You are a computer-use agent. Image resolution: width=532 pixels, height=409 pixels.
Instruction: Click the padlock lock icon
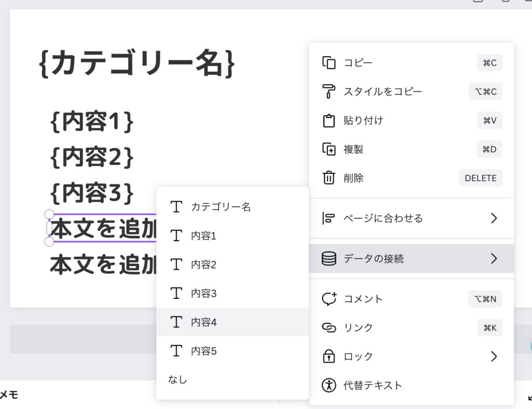(329, 357)
